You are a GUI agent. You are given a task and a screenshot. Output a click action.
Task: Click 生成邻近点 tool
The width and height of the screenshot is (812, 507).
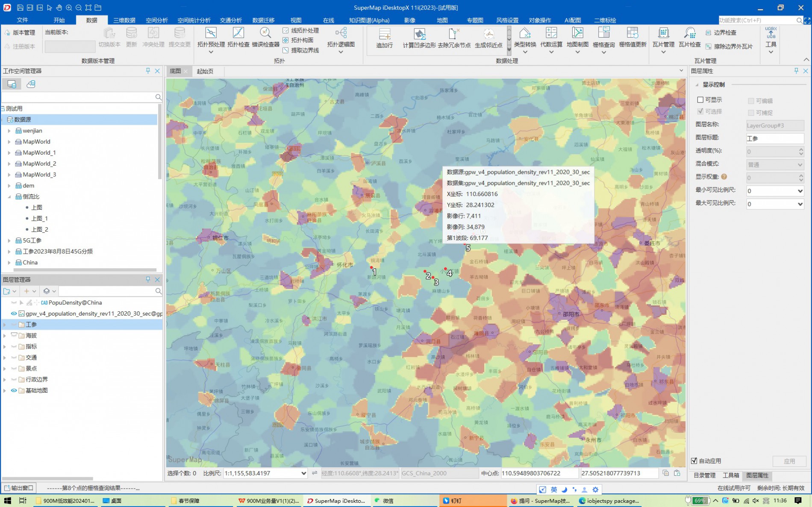pyautogui.click(x=488, y=38)
